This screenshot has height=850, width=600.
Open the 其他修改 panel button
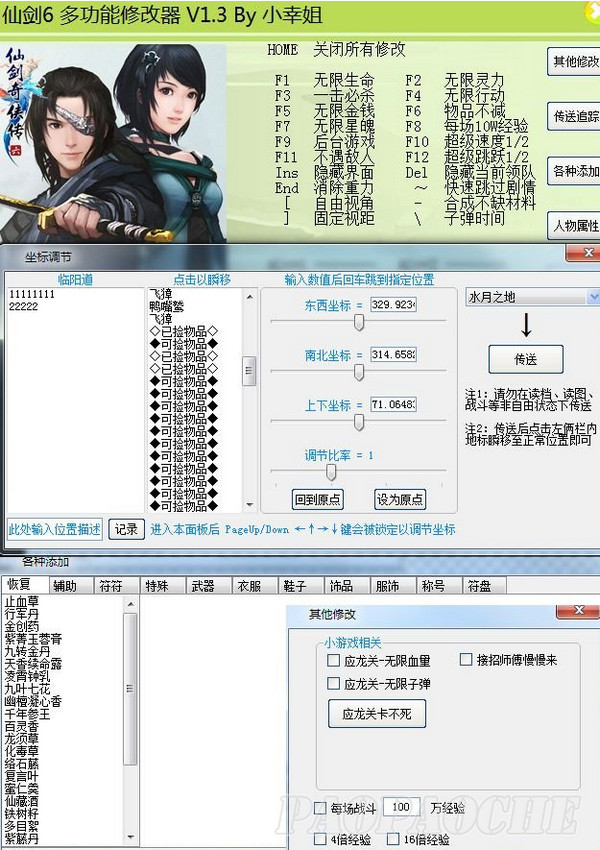pyautogui.click(x=575, y=61)
